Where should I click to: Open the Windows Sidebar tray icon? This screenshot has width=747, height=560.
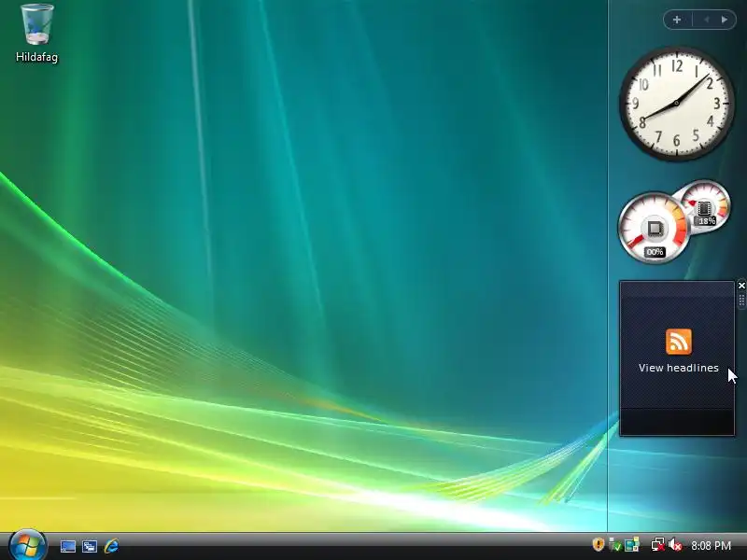point(632,545)
